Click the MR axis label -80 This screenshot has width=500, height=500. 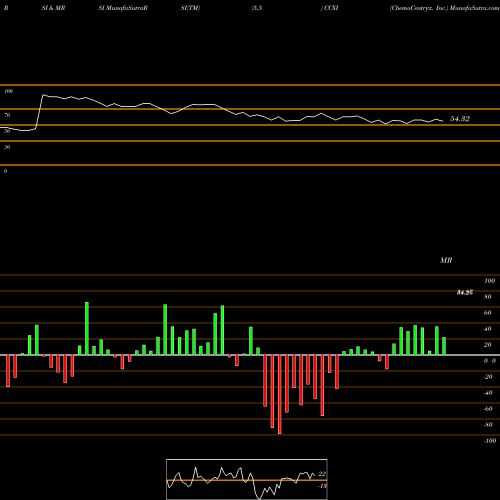(488, 425)
